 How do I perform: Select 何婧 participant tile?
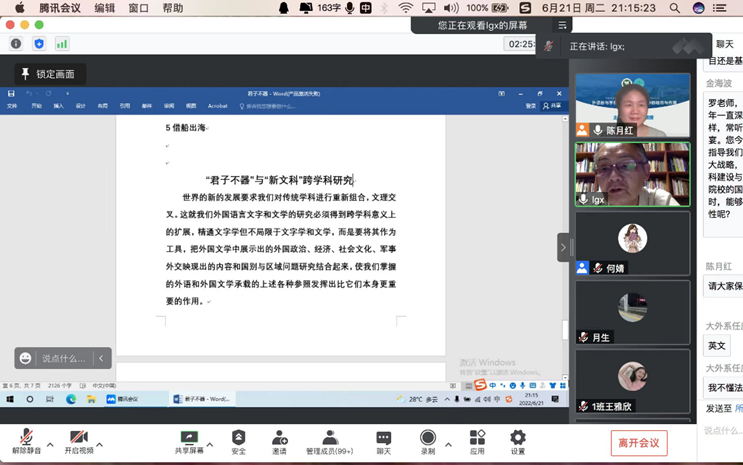[633, 243]
